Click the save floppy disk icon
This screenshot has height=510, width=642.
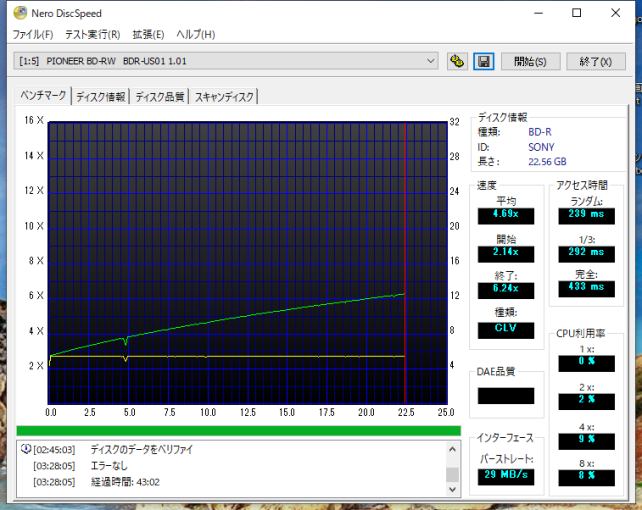coord(484,61)
